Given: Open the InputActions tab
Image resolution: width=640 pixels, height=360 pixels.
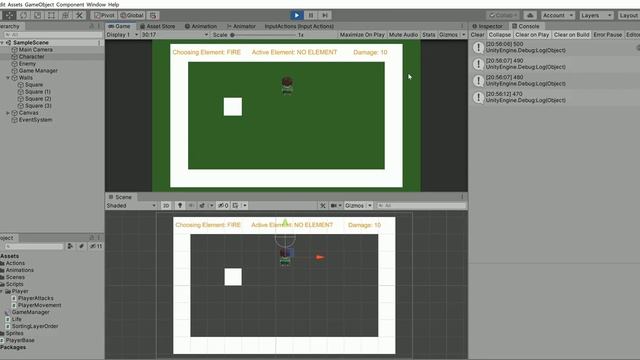Looking at the screenshot, I should (x=299, y=26).
